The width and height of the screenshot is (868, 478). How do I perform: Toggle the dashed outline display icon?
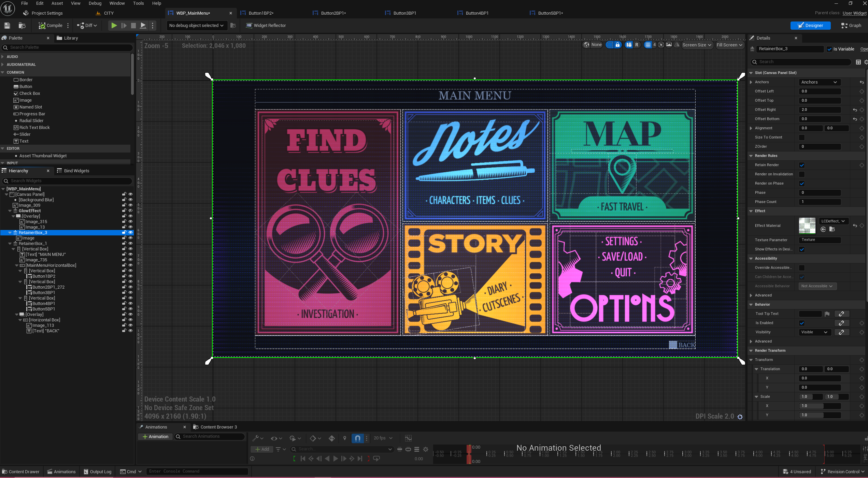(610, 45)
